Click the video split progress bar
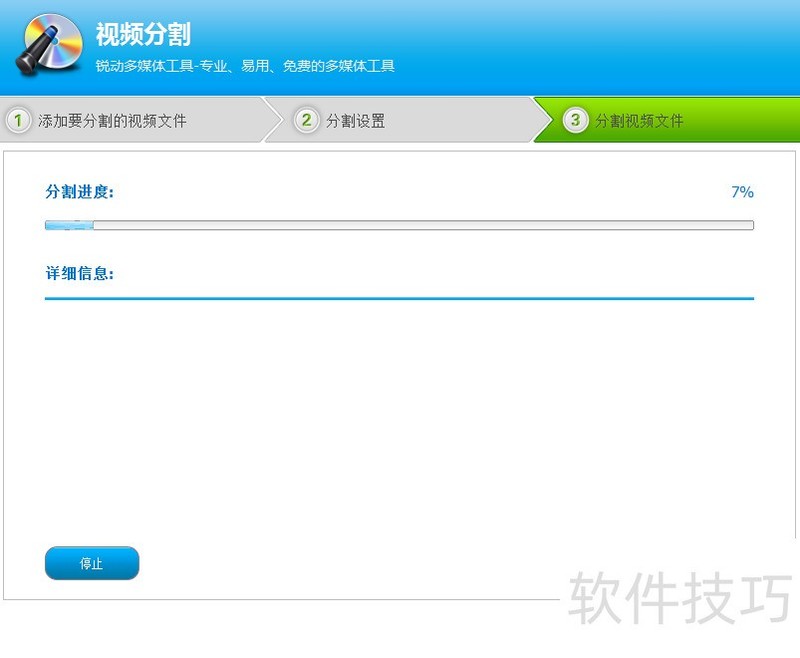This screenshot has width=800, height=658. [x=399, y=225]
